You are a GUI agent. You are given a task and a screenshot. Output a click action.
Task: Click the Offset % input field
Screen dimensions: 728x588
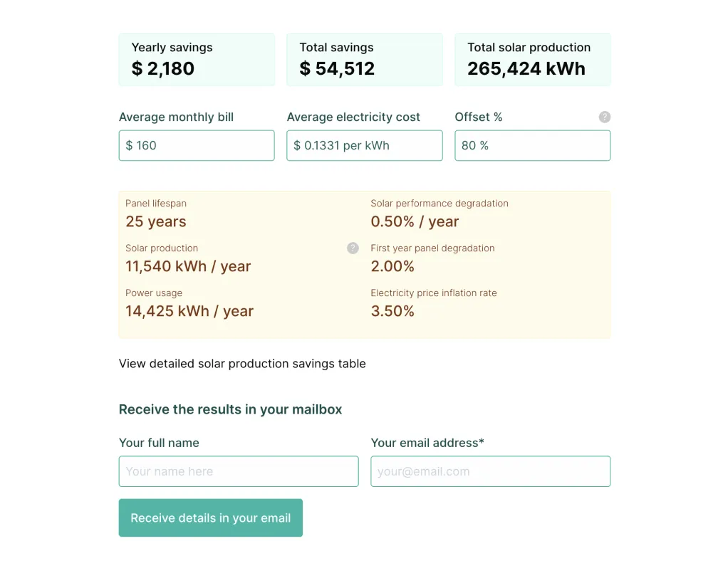coord(533,145)
